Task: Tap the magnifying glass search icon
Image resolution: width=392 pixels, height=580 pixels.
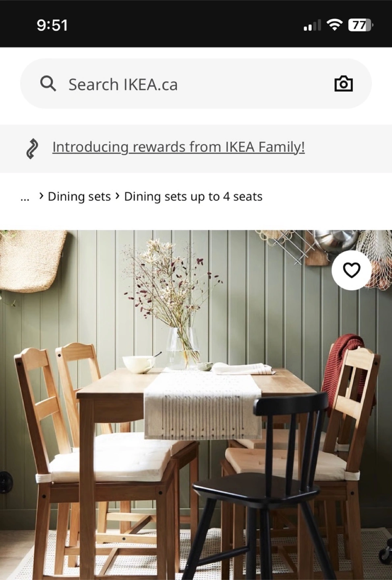Action: (48, 84)
